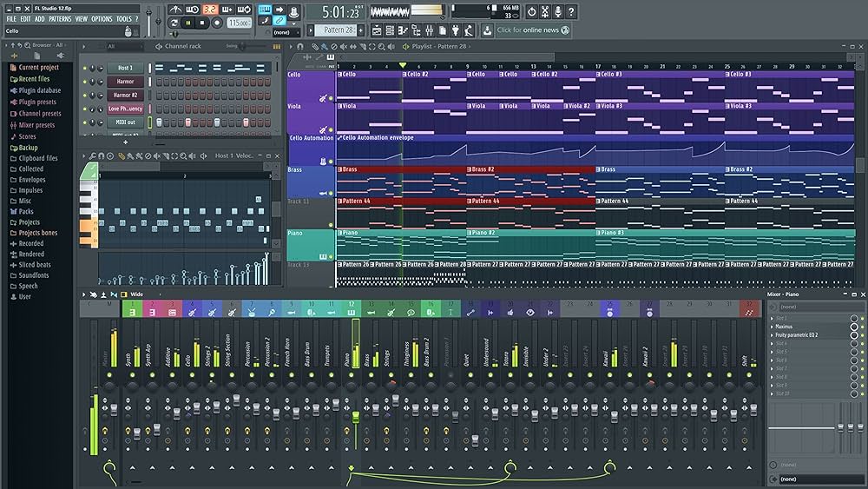The width and height of the screenshot is (868, 489).
Task: Open the TOOLS menu
Action: (124, 19)
